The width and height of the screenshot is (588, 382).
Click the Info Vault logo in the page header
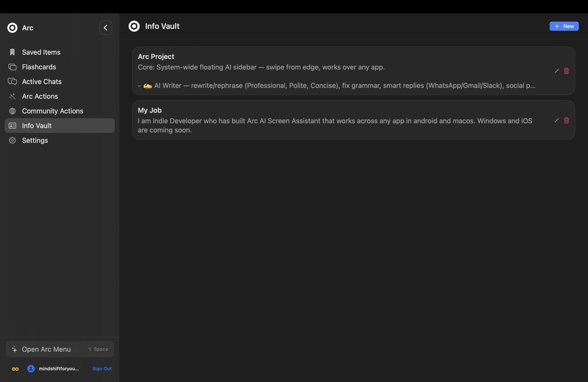point(134,26)
